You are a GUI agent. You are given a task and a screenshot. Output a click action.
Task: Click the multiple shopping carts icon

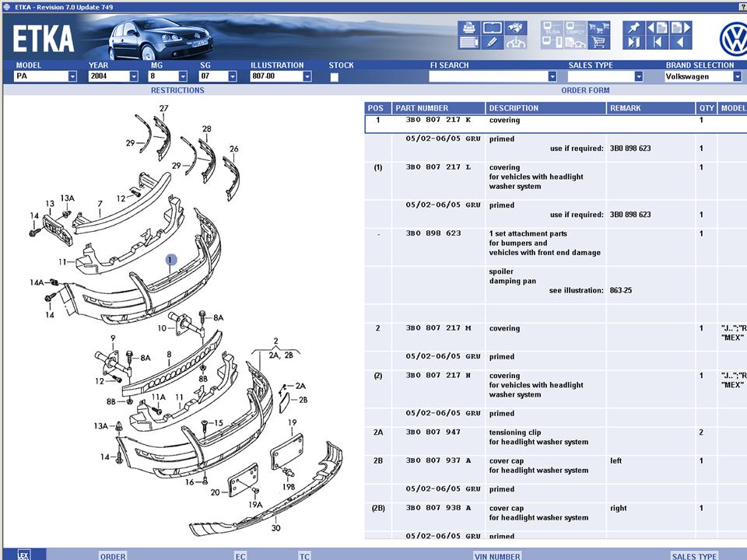(x=599, y=28)
